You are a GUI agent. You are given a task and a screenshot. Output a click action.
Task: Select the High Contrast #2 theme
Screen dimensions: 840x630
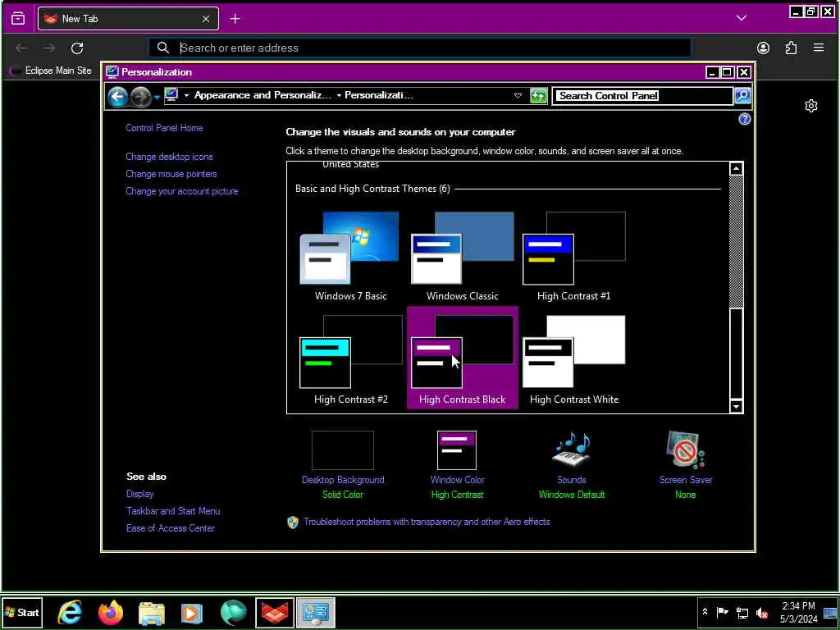tap(350, 359)
